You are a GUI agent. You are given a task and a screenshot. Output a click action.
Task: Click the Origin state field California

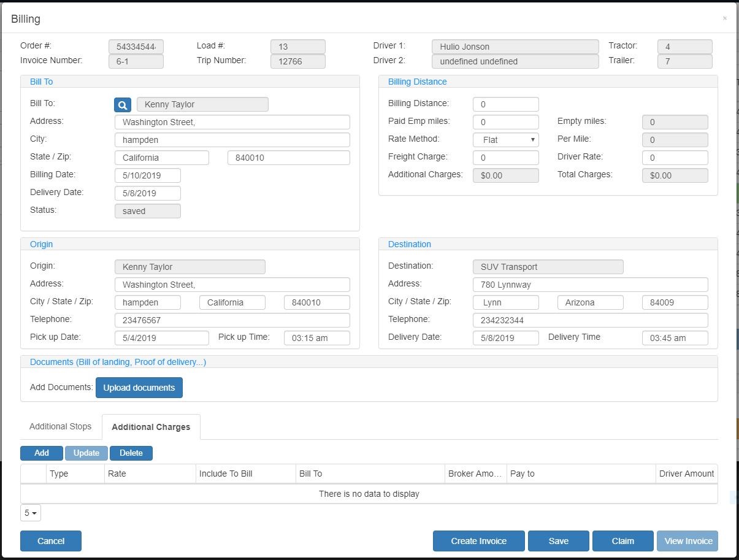[x=232, y=302]
